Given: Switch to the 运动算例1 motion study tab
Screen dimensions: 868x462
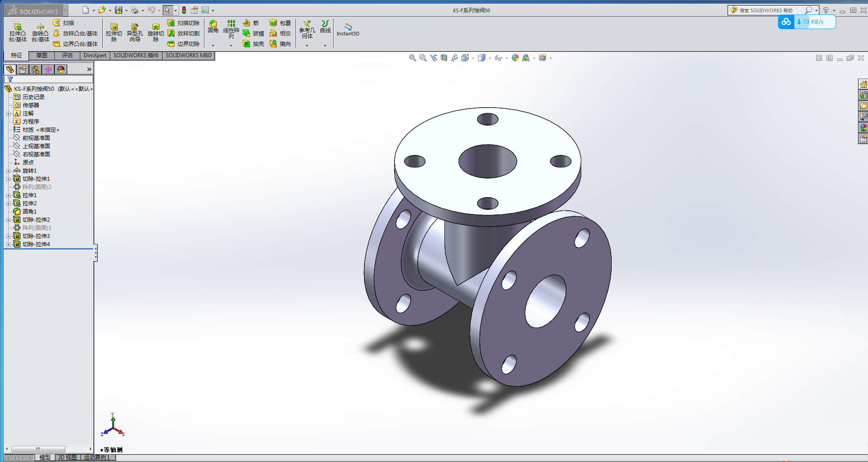Looking at the screenshot, I should (x=97, y=457).
